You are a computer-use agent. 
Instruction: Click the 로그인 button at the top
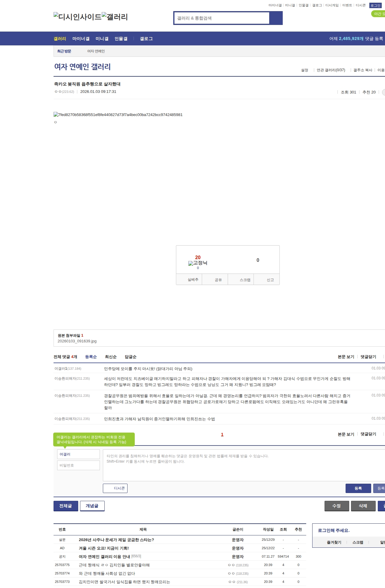(375, 5)
